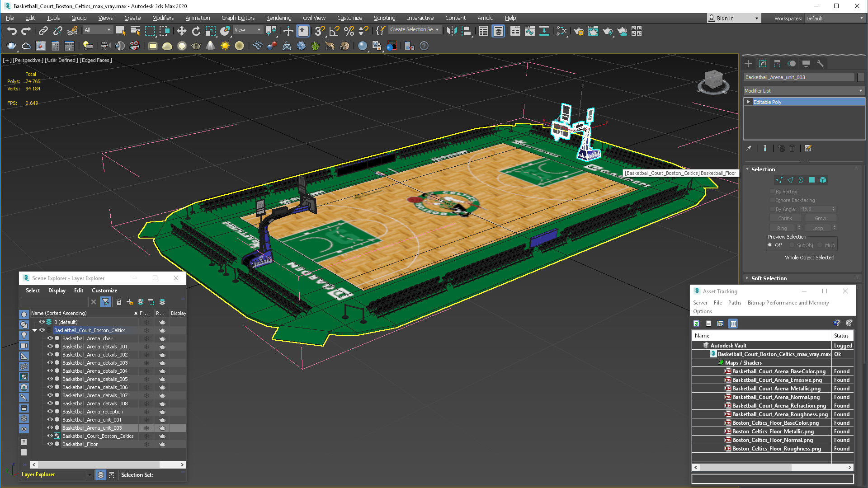Click the object color swatch beside name
Viewport: 868px width, 488px height.
point(861,77)
